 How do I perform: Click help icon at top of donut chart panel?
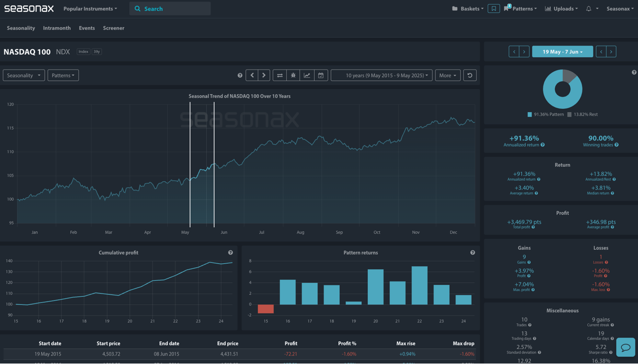[634, 73]
